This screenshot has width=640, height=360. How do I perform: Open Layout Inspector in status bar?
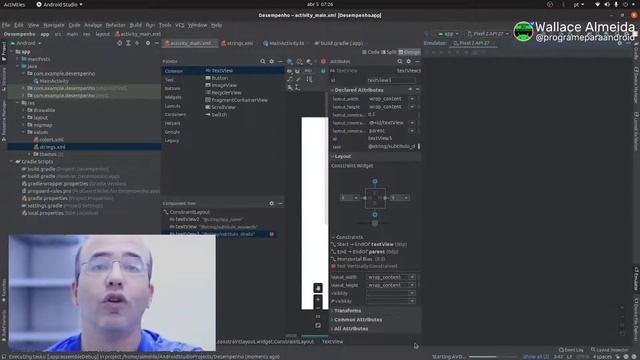[x=609, y=350]
